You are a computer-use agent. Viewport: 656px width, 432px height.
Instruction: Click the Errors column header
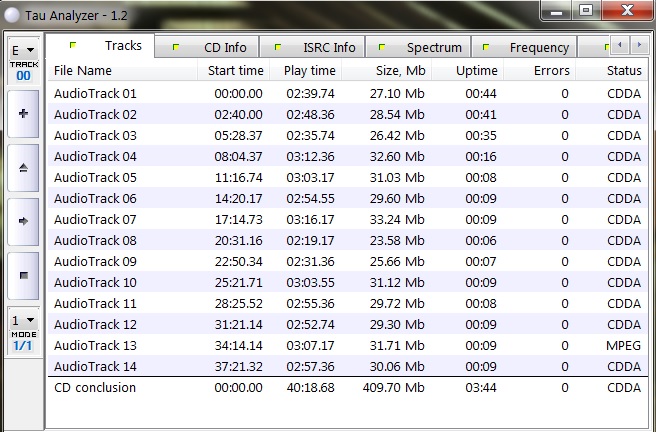coord(551,71)
